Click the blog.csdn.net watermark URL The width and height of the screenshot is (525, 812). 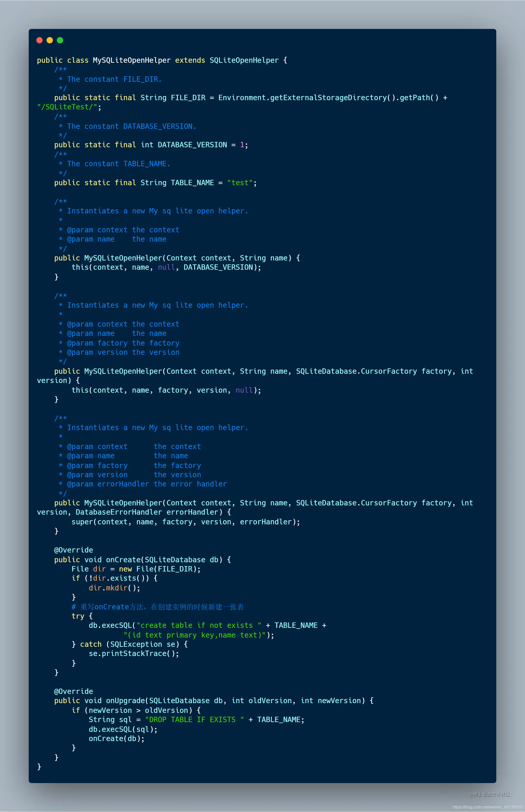pyautogui.click(x=487, y=807)
